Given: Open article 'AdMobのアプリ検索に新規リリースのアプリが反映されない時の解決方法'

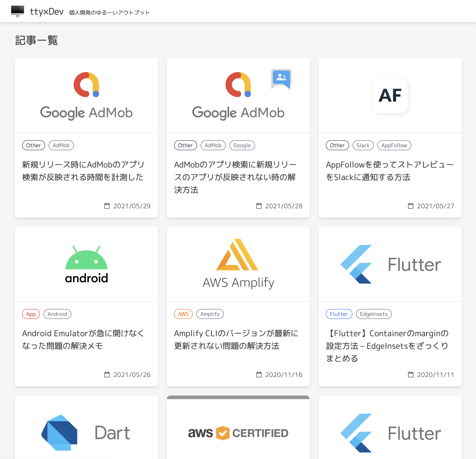Looking at the screenshot, I should click(235, 177).
